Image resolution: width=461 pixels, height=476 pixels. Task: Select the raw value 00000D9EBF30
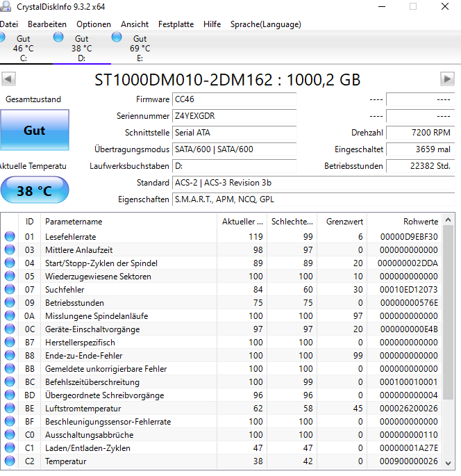(409, 237)
